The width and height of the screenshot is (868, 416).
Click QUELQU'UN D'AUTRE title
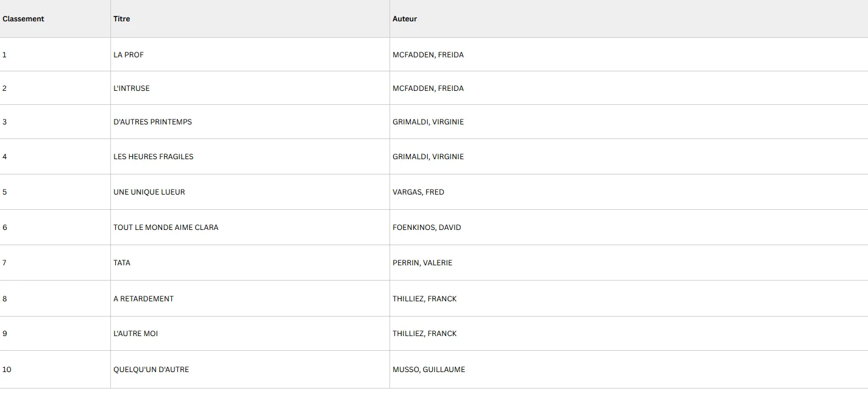tap(151, 370)
